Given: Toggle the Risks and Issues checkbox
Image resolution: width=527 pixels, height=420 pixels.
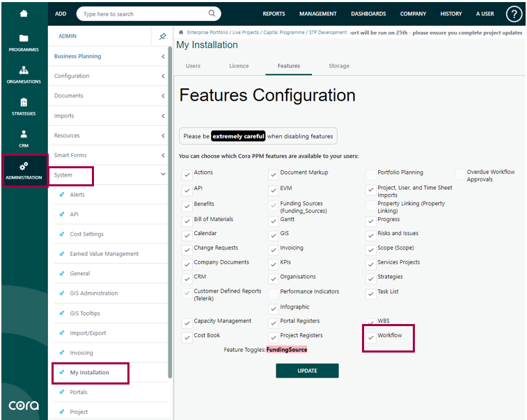Looking at the screenshot, I should click(x=371, y=235).
